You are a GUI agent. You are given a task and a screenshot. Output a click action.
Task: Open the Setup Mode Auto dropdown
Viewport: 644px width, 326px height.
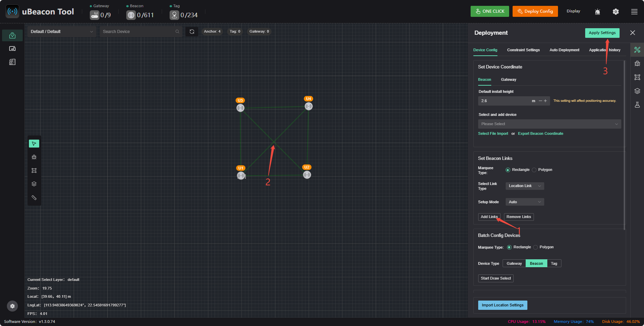click(x=525, y=202)
